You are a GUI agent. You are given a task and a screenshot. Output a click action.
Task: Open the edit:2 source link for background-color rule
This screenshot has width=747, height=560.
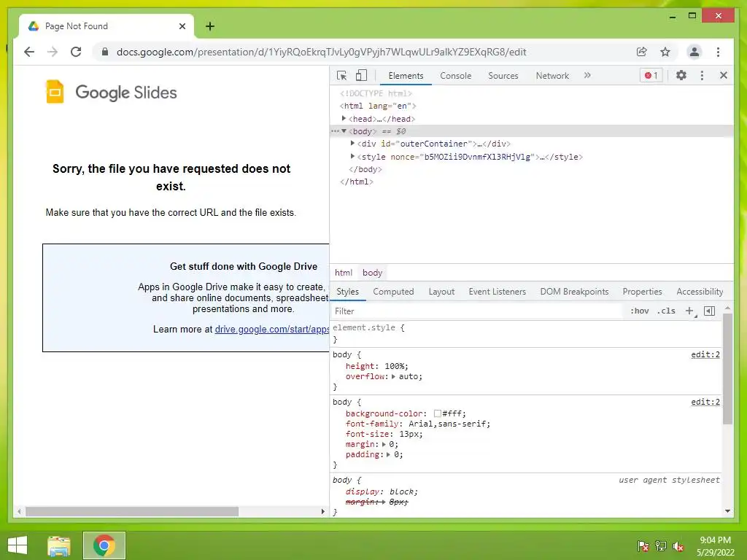pyautogui.click(x=705, y=402)
